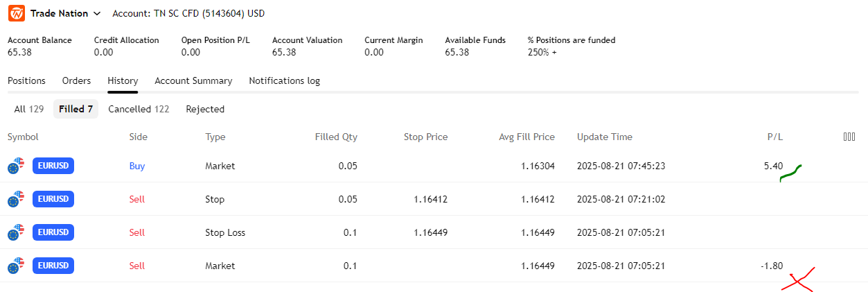Click EURUSD symbol badge in Buy row
Viewport: 868px width, 292px height.
tap(53, 166)
